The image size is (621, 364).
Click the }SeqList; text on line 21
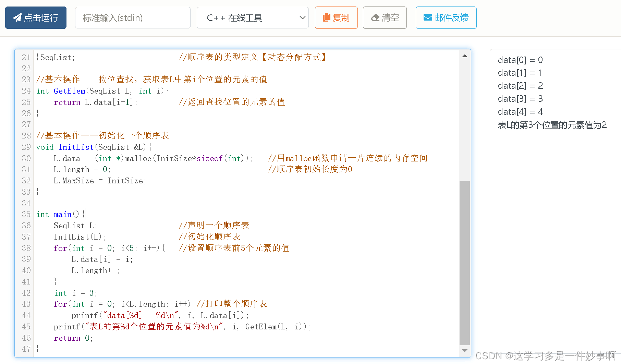point(56,57)
